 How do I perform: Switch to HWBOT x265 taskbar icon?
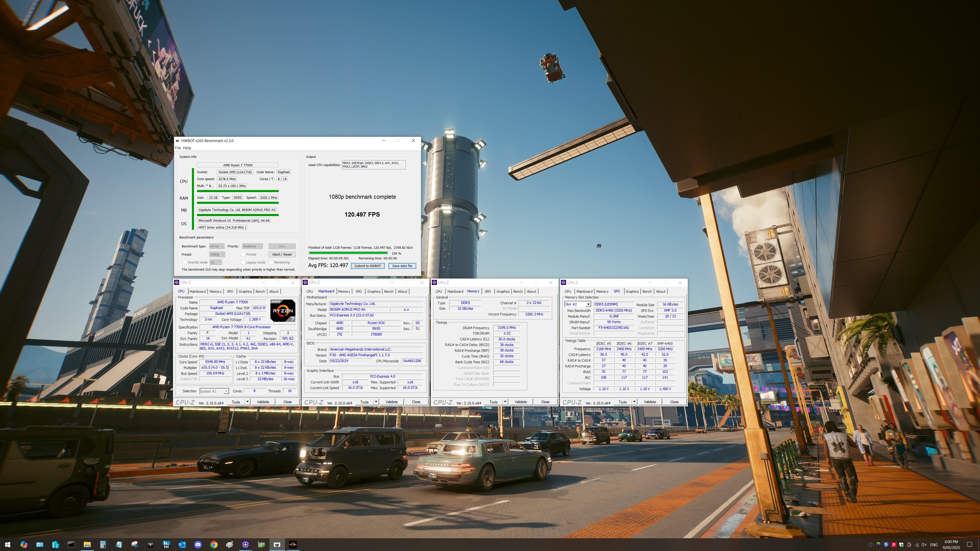coord(277,545)
